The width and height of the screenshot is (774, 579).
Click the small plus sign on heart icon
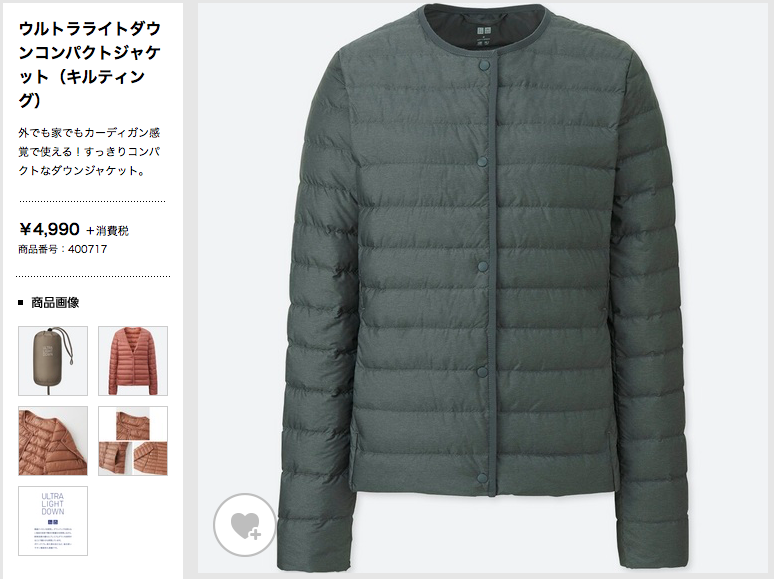click(255, 534)
